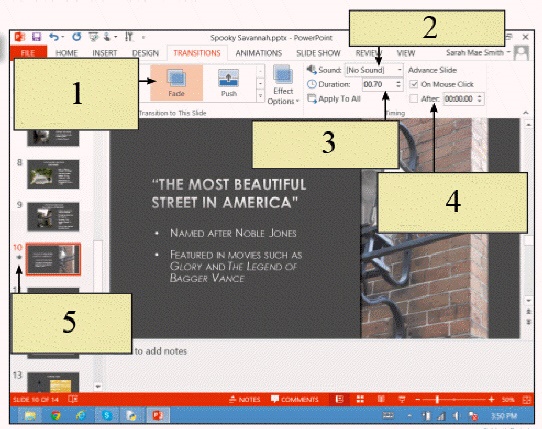Switch to the INSERT tab

coord(104,53)
